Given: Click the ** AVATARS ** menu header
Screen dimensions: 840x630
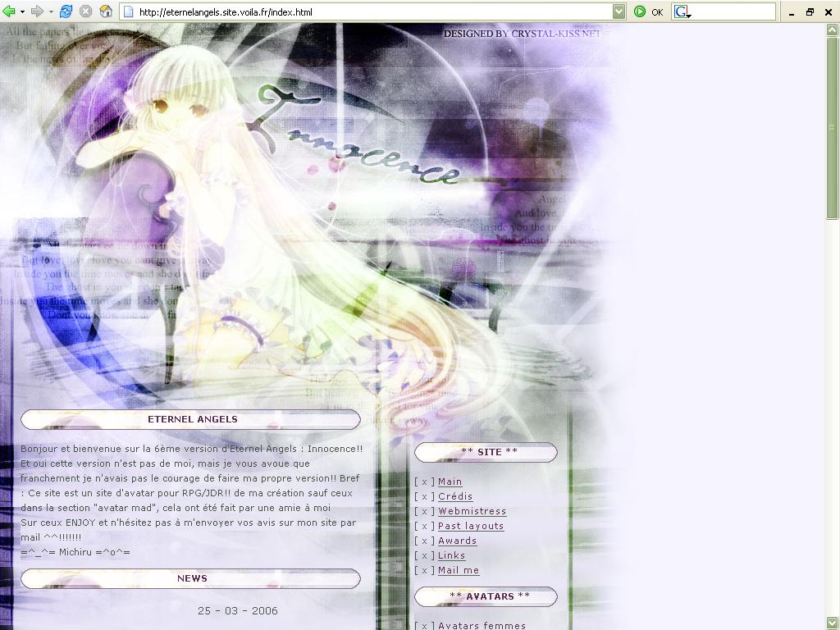Looking at the screenshot, I should point(486,596).
